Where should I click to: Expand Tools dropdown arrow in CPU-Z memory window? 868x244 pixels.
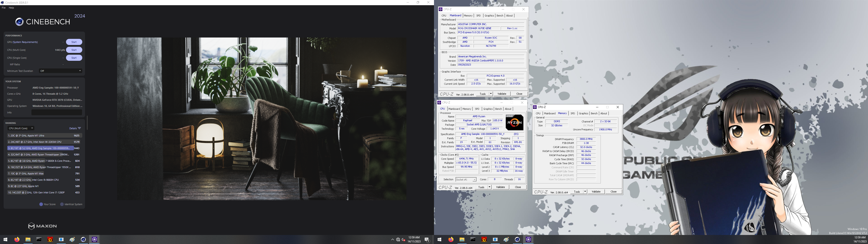(585, 192)
